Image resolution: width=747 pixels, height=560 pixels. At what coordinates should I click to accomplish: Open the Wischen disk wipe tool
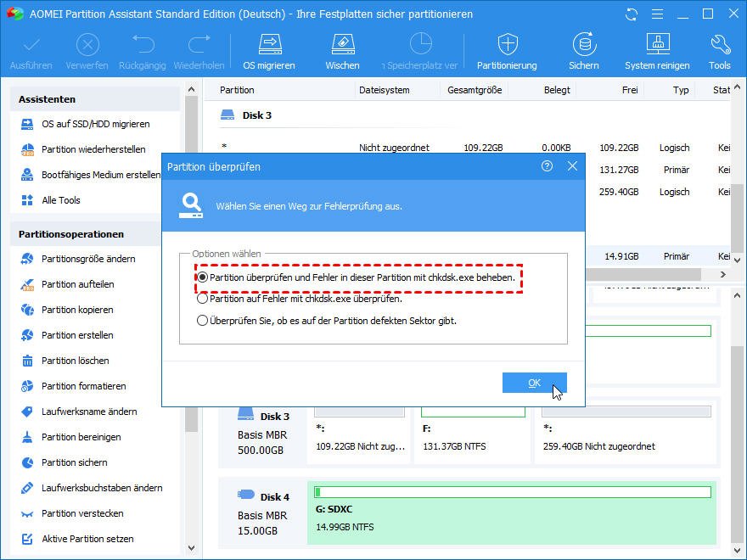point(343,51)
